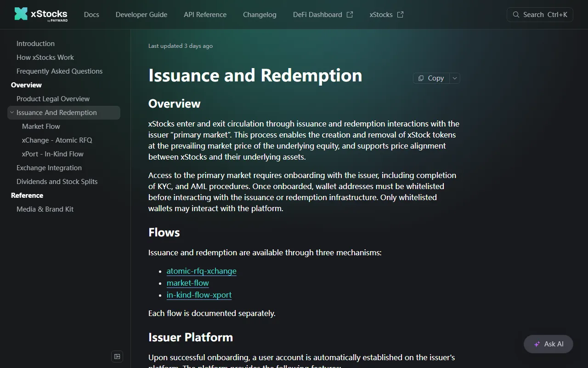Image resolution: width=588 pixels, height=368 pixels.
Task: Open the xStocks external site link
Action: [386, 15]
